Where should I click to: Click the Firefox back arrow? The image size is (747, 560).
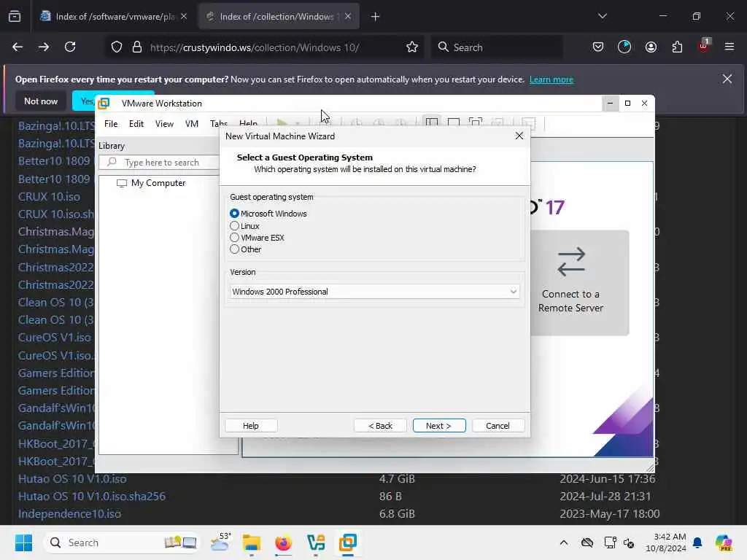[18, 47]
